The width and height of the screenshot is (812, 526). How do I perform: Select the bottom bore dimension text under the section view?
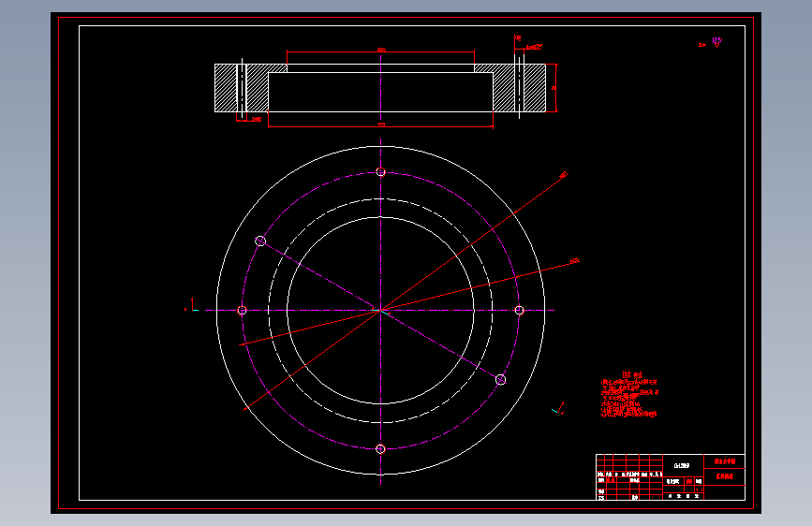coord(381,124)
